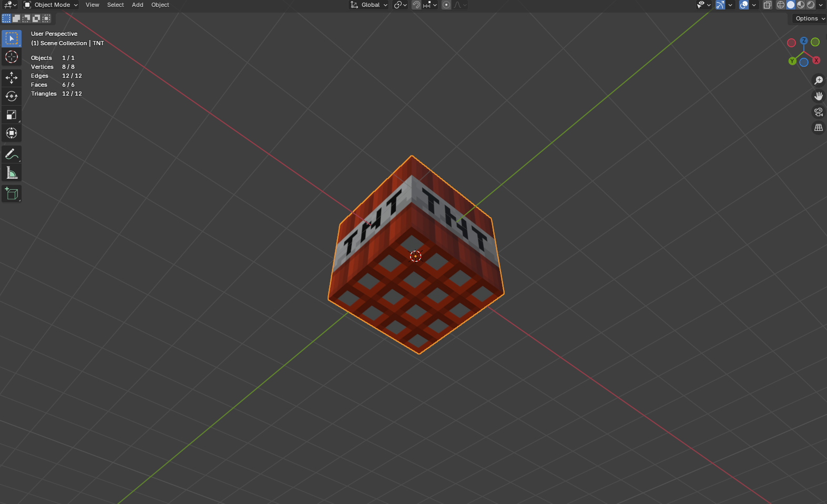Open the Object Mode dropdown
This screenshot has height=504, width=827.
[50, 5]
